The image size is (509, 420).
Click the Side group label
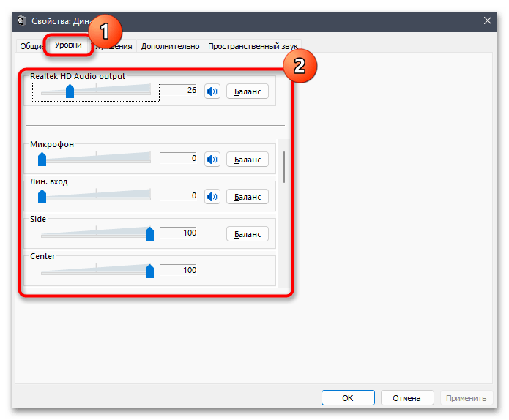(x=38, y=219)
